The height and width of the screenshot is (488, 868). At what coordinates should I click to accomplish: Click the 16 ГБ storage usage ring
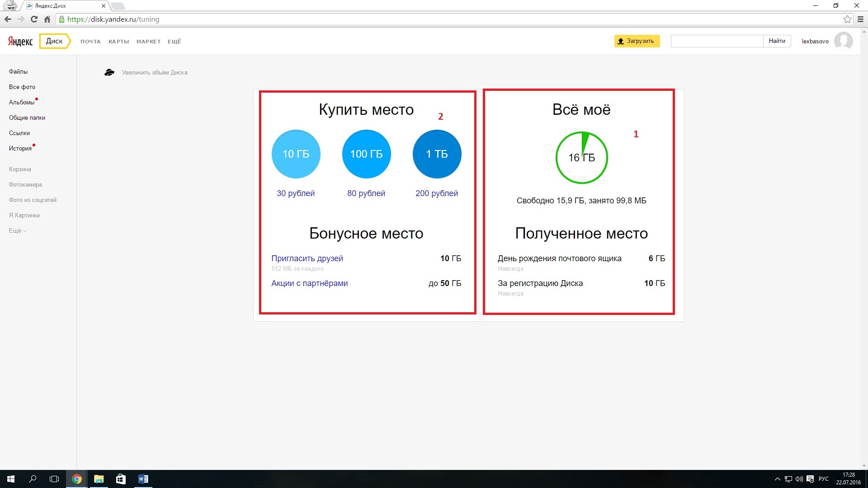tap(581, 158)
